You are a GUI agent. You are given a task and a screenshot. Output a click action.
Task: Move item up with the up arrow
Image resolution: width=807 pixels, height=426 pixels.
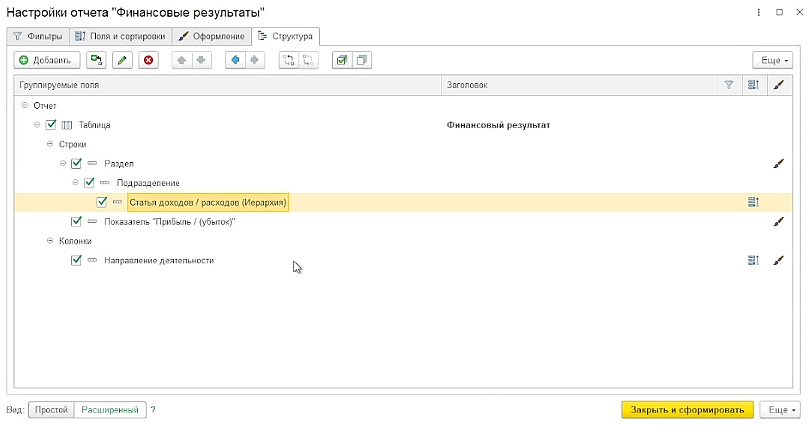181,60
